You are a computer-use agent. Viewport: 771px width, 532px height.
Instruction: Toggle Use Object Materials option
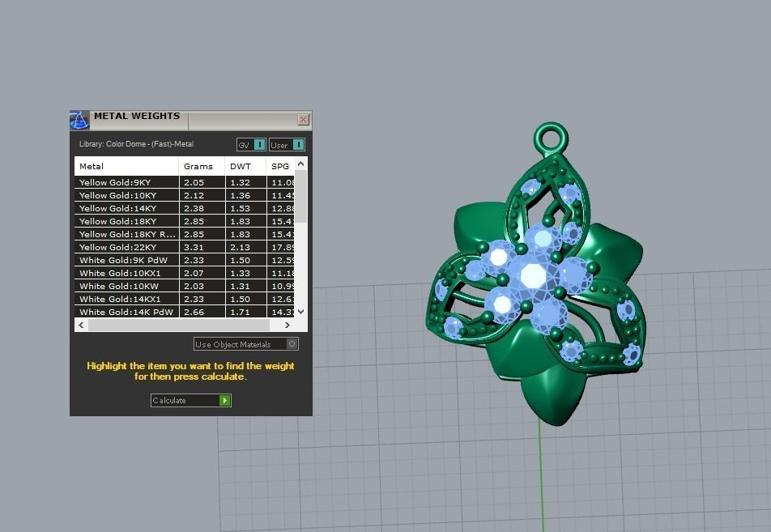point(246,344)
